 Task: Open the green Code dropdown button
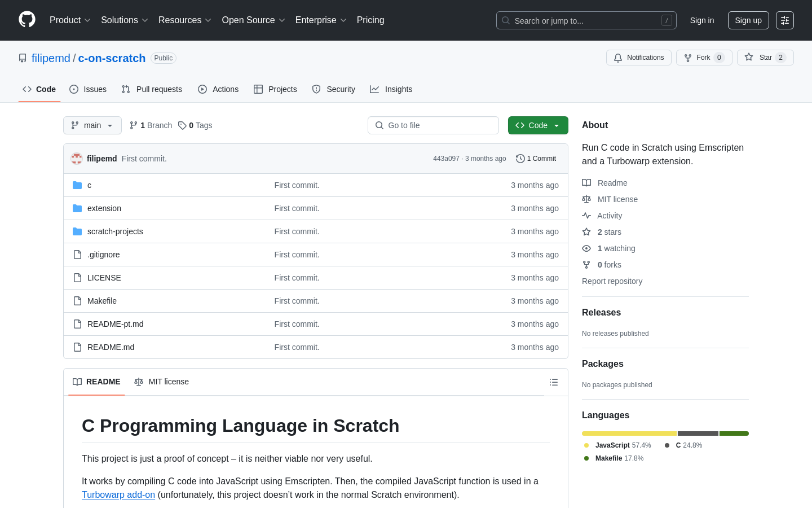click(538, 125)
